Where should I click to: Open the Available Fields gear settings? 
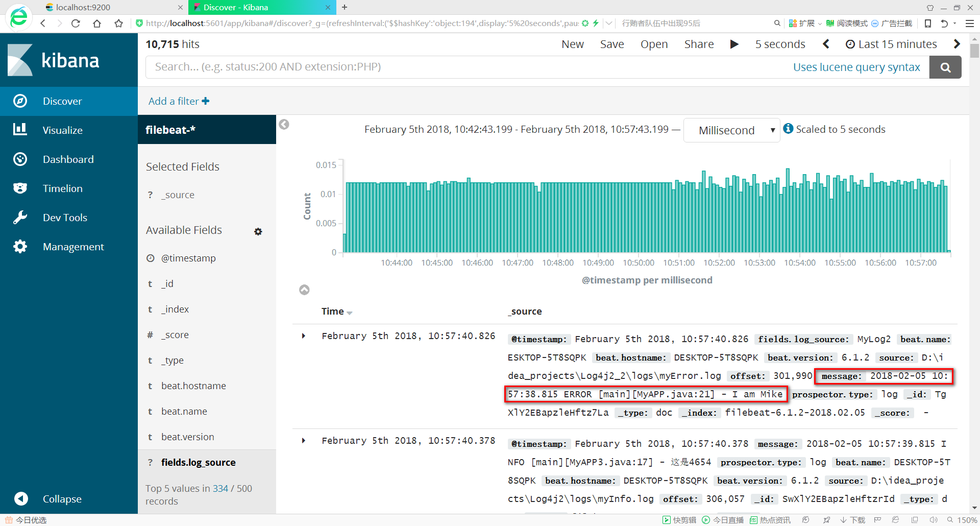(x=258, y=231)
